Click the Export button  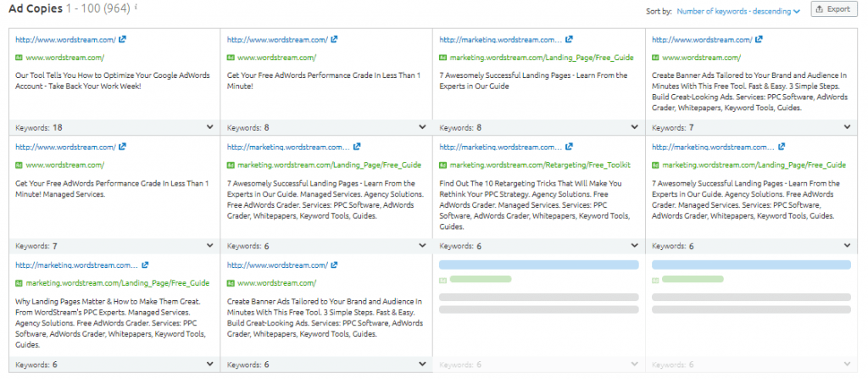coord(834,8)
